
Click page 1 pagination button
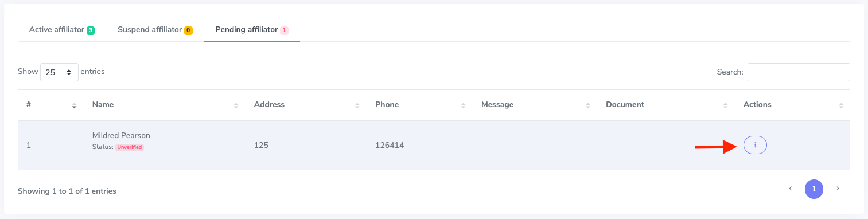(x=814, y=189)
